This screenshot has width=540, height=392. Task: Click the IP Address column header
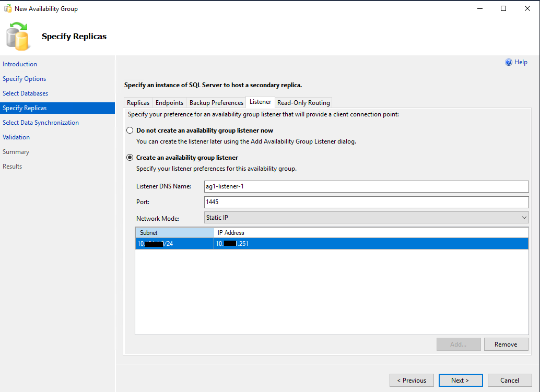[371, 233]
